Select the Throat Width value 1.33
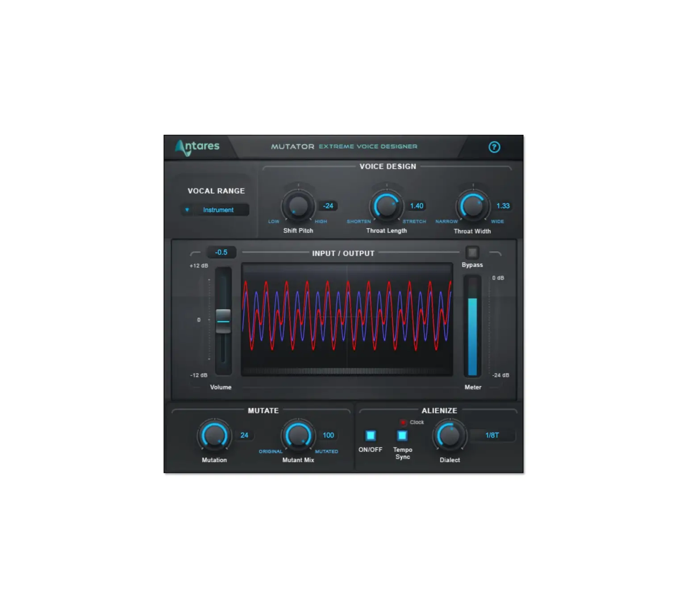This screenshot has width=700, height=609. pos(503,206)
